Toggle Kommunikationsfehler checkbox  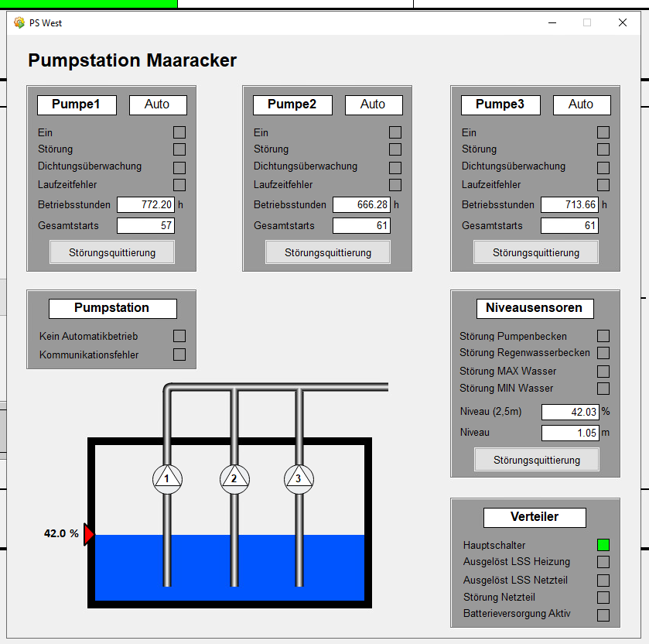(x=179, y=355)
